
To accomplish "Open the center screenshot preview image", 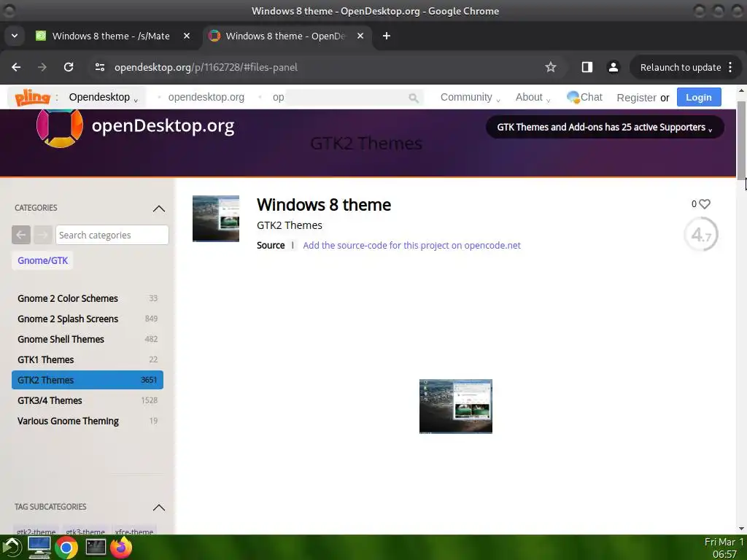I will tap(455, 406).
